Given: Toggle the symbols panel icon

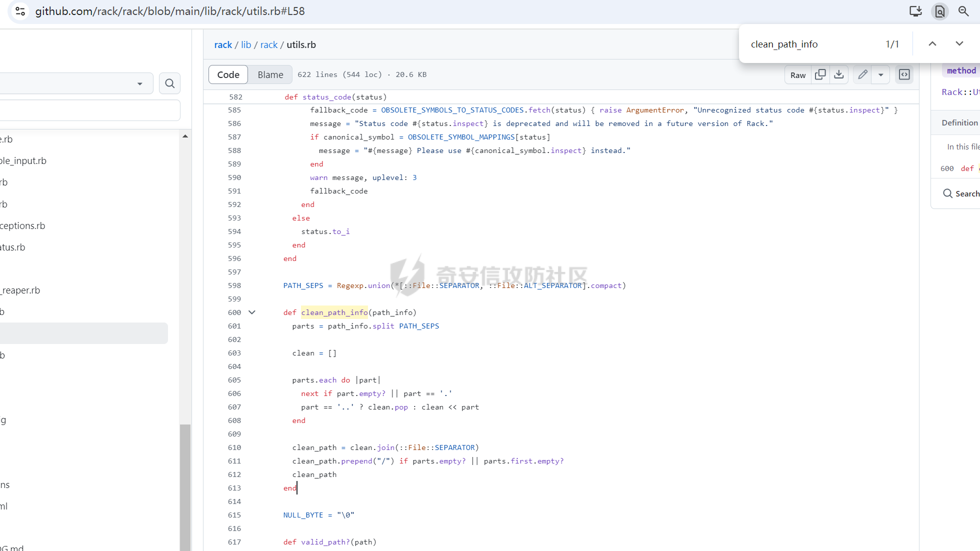Looking at the screenshot, I should coord(904,74).
